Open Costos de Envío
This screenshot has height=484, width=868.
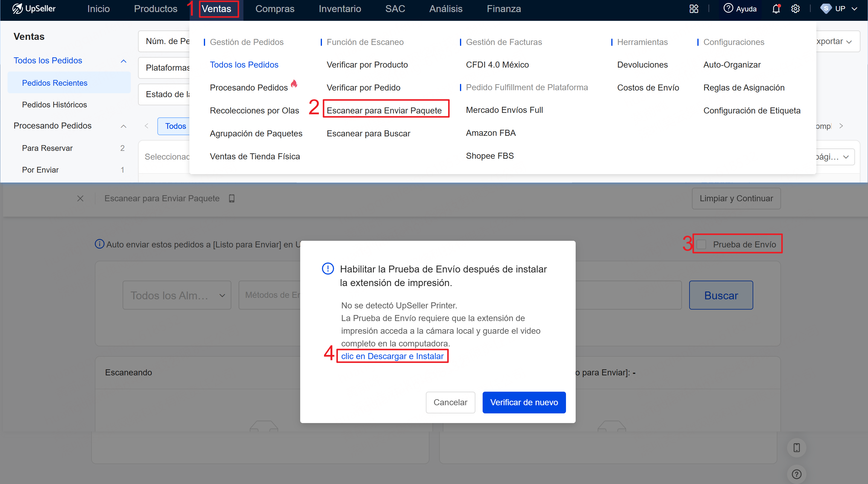coord(648,88)
